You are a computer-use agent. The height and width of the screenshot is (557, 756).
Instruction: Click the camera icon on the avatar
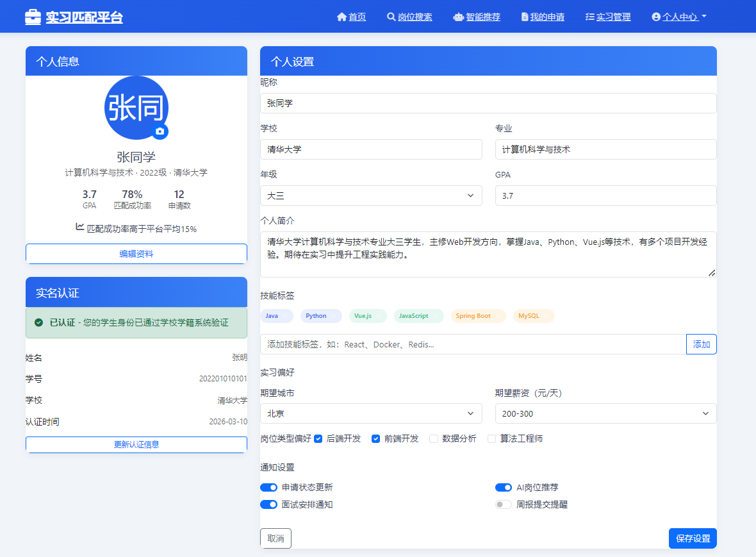pyautogui.click(x=159, y=133)
